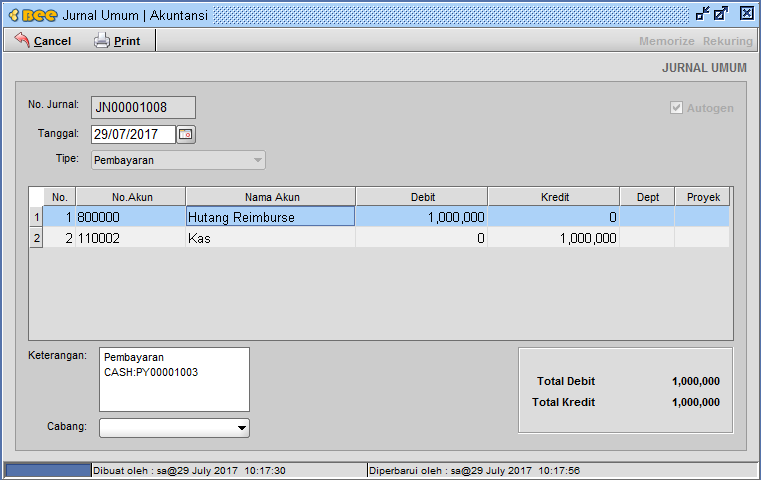
Task: Click the red Cancel arrow icon
Action: (x=22, y=40)
